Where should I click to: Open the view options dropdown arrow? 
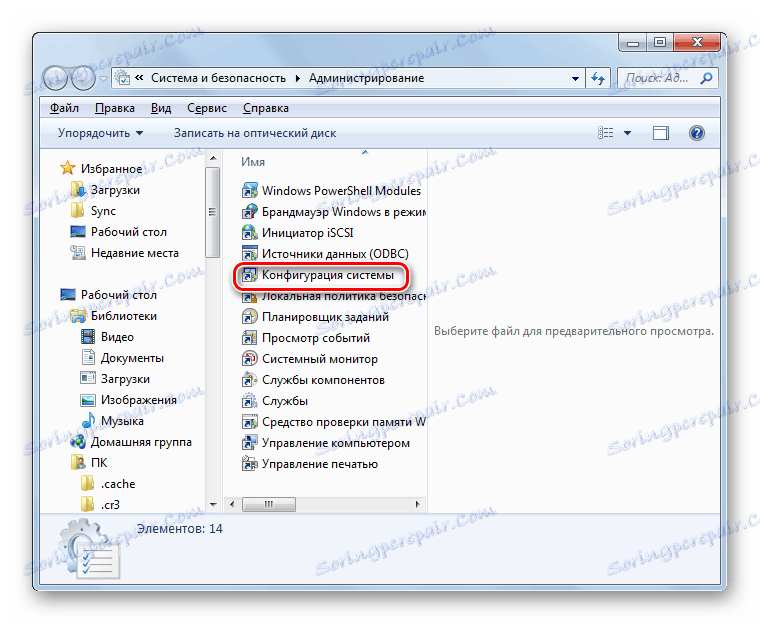pos(627,133)
